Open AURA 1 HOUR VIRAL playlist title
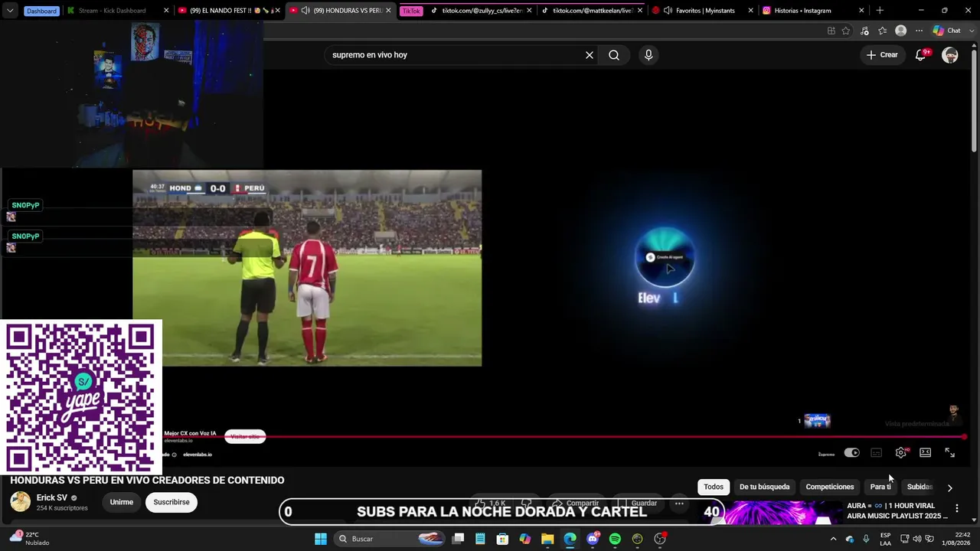 897,510
